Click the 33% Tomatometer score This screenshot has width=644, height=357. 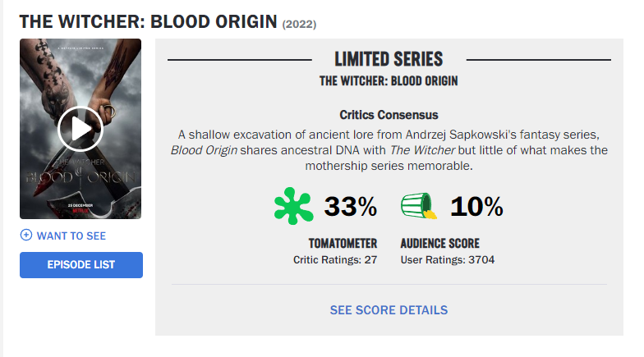[x=351, y=207]
